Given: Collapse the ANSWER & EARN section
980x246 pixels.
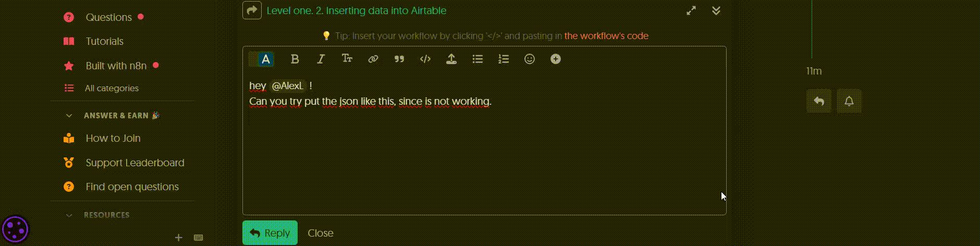Looking at the screenshot, I should point(69,116).
